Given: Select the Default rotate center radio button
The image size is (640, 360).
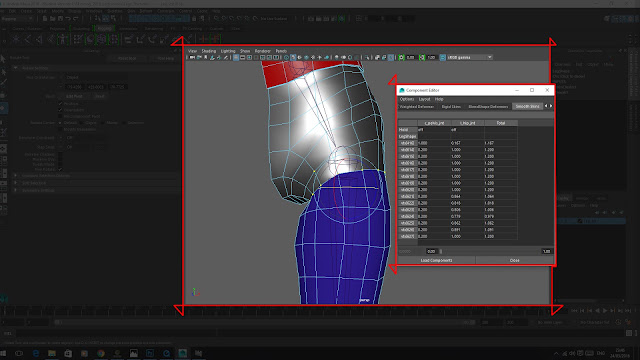Looking at the screenshot, I should pyautogui.click(x=60, y=122).
